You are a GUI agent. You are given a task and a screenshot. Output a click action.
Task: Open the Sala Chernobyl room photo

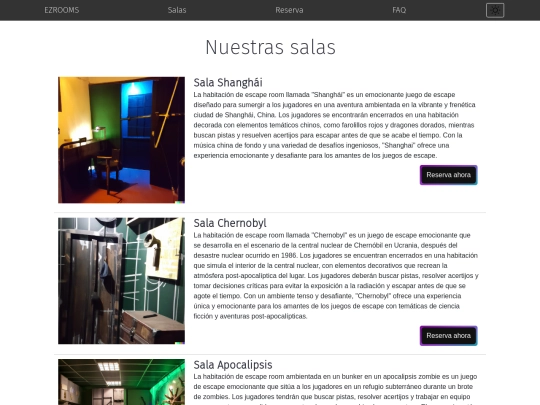point(121,281)
